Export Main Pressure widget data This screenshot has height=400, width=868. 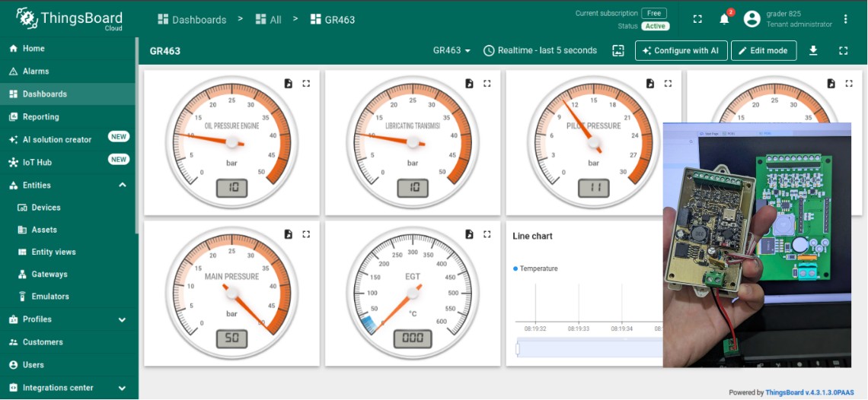point(289,234)
